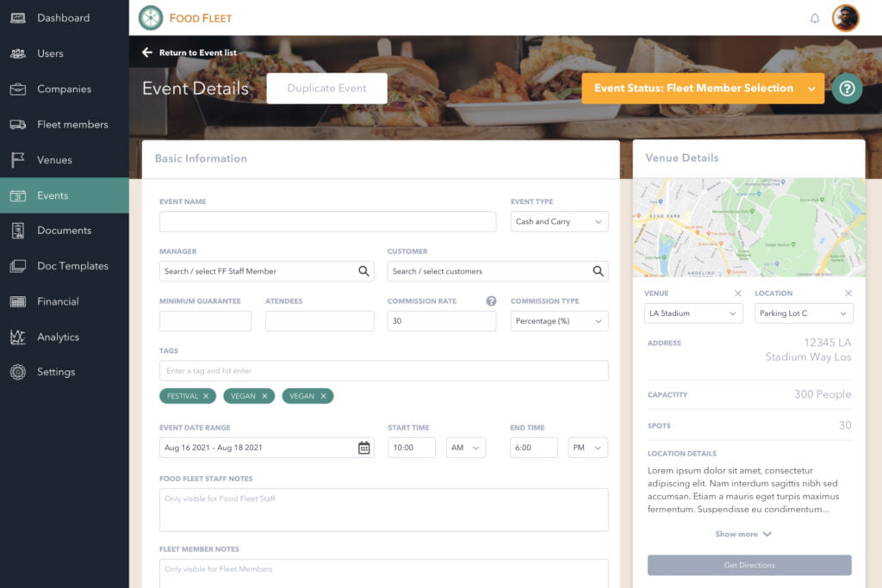Screen dimensions: 882x588
Task: Click the calendar icon on Event Date Range
Action: point(363,447)
